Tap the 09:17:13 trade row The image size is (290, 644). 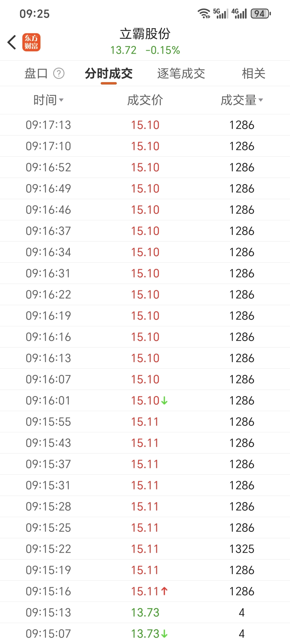click(x=145, y=125)
